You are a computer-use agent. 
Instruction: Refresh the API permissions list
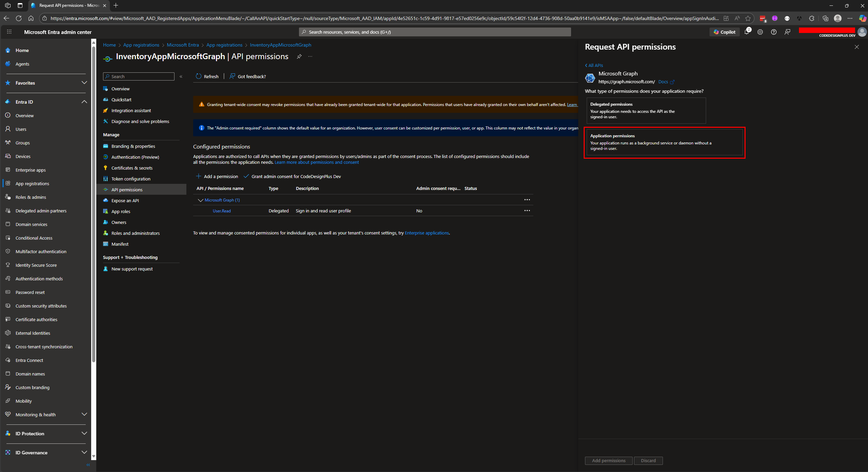(x=207, y=76)
